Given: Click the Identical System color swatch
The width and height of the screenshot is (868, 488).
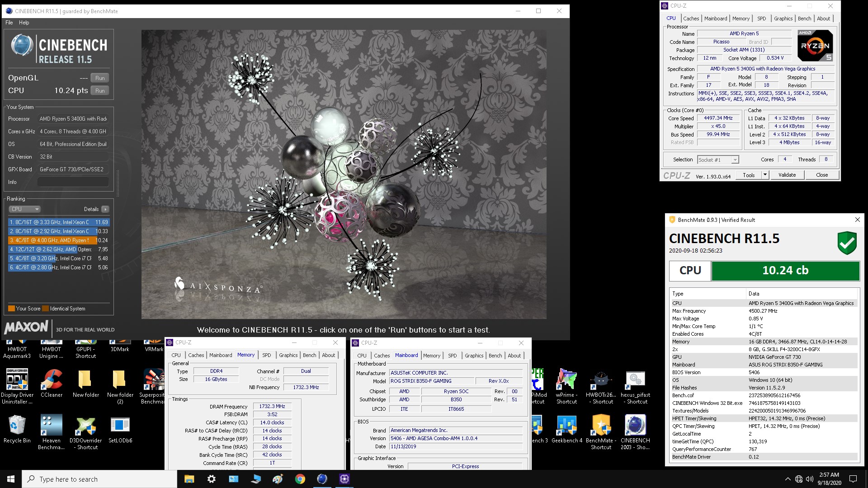Looking at the screenshot, I should click(x=45, y=309).
